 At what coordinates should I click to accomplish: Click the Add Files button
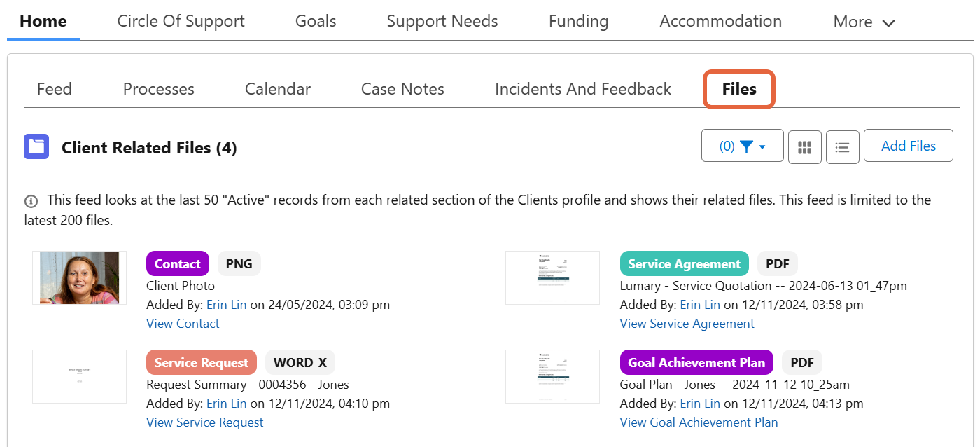tap(908, 146)
